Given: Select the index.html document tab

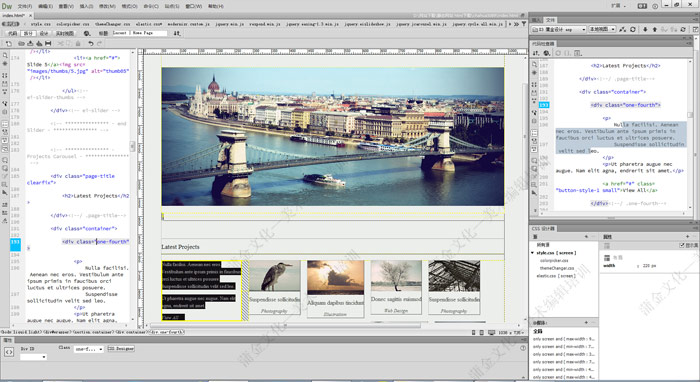Looking at the screenshot, I should [x=13, y=15].
